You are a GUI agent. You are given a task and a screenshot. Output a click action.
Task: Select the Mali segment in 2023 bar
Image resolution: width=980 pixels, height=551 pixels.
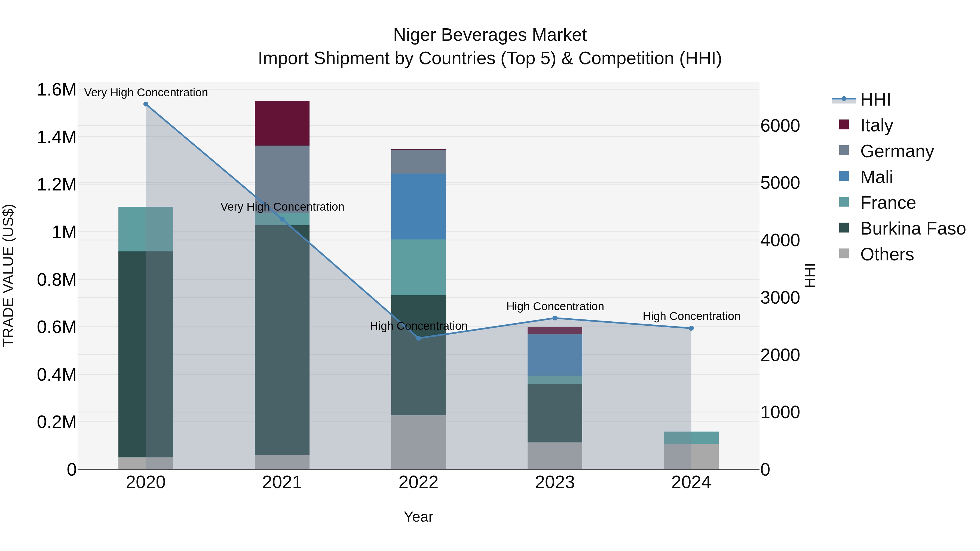(555, 355)
